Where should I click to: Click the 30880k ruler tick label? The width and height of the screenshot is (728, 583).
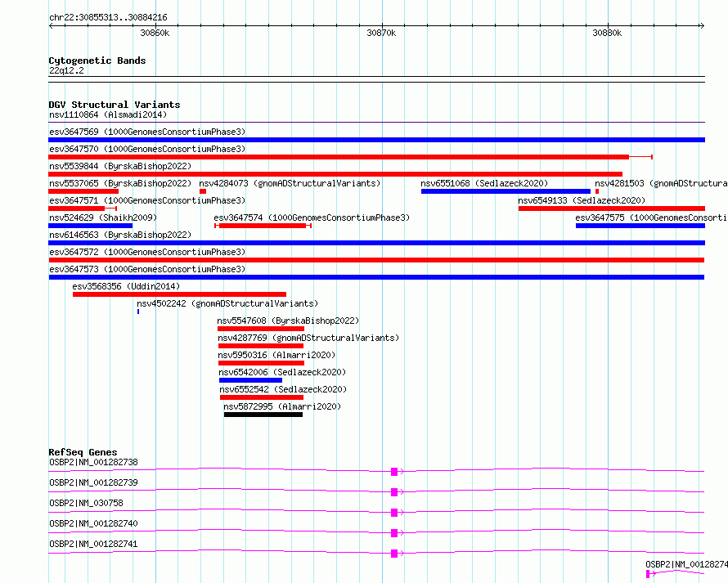tap(607, 33)
